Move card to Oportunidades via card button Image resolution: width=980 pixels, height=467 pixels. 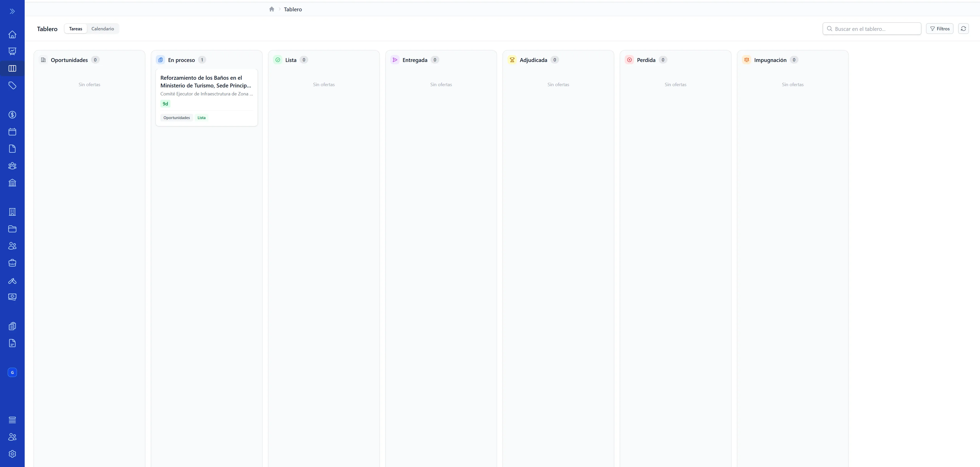click(177, 118)
